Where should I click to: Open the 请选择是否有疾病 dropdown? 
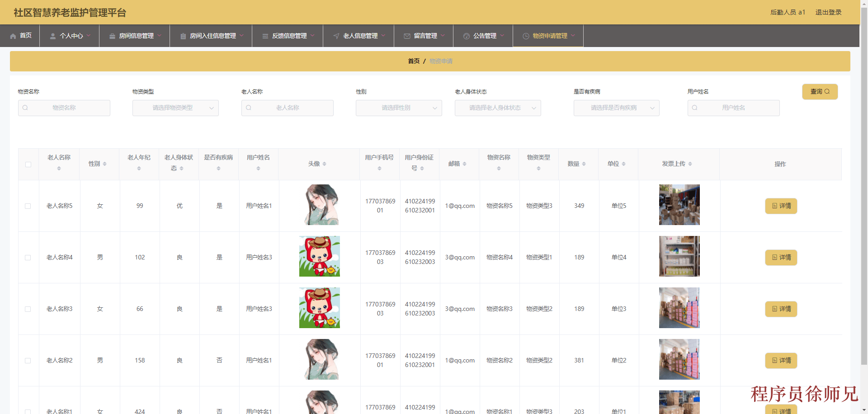tap(616, 108)
